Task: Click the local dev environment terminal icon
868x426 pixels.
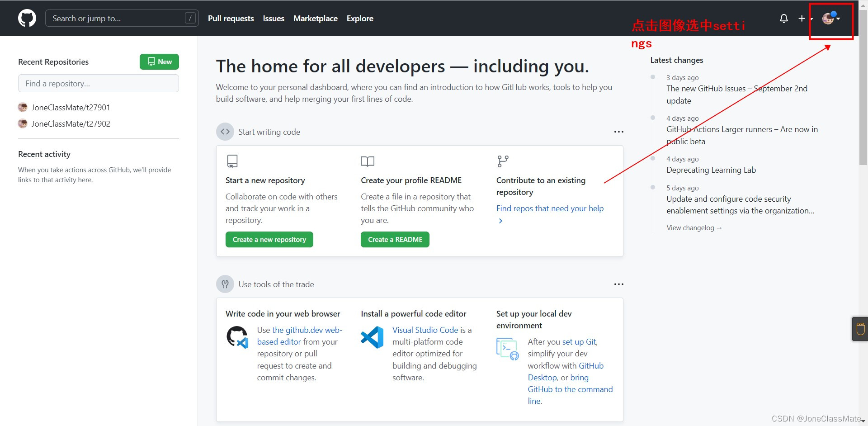Action: click(508, 349)
